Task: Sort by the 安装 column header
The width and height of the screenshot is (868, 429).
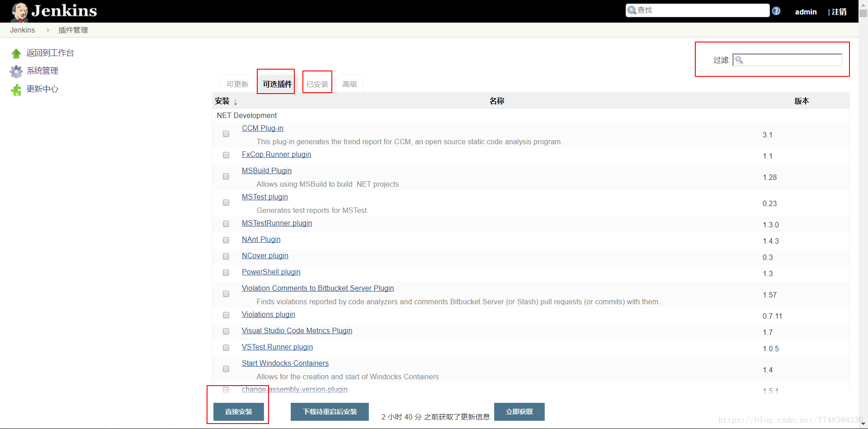Action: click(x=226, y=101)
